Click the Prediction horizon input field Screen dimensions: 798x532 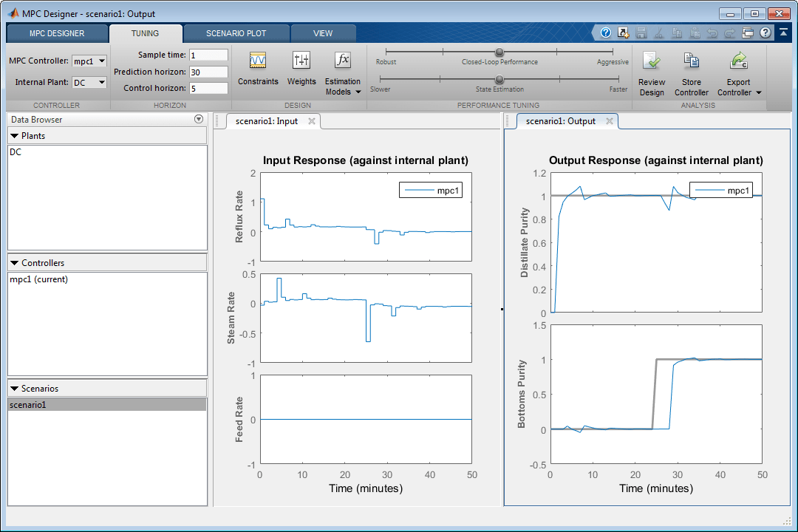(x=208, y=72)
